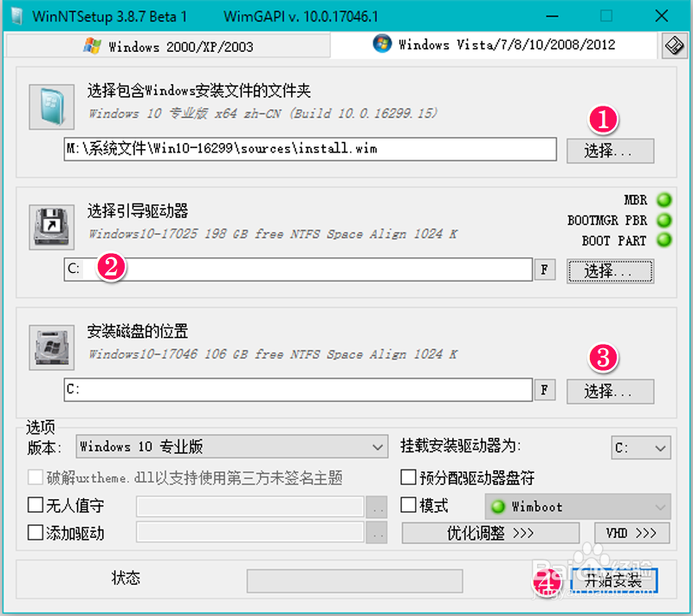Click the 安装磁盘的位置 heading
Screen dimensions: 693x616
coord(138,331)
